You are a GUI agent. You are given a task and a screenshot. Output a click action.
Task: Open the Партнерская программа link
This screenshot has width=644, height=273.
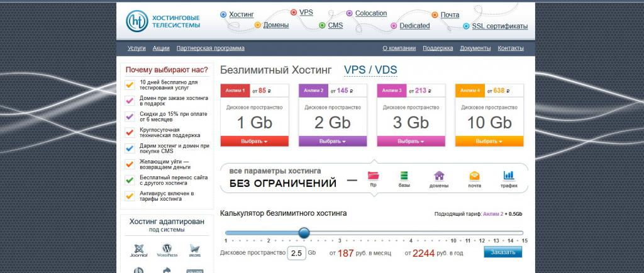pyautogui.click(x=210, y=48)
